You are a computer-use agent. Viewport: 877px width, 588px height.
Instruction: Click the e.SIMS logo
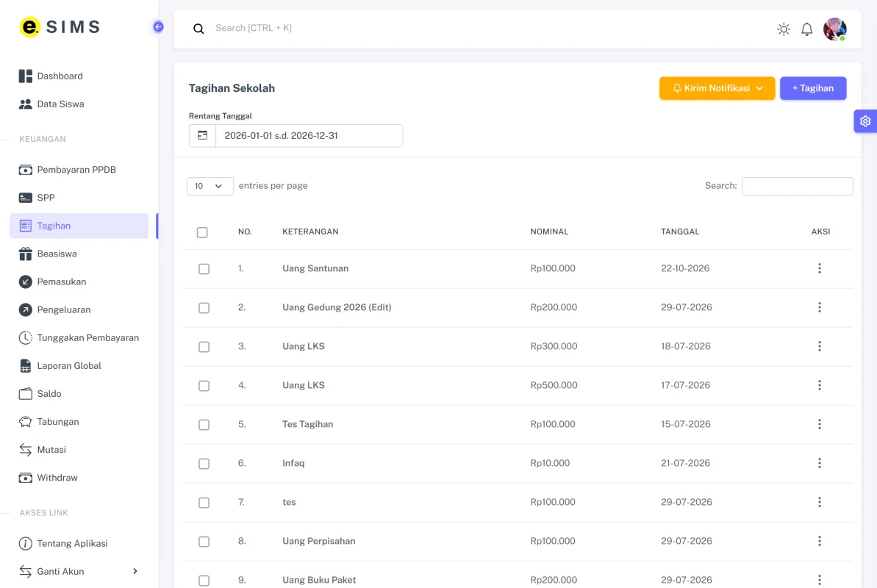pos(60,27)
